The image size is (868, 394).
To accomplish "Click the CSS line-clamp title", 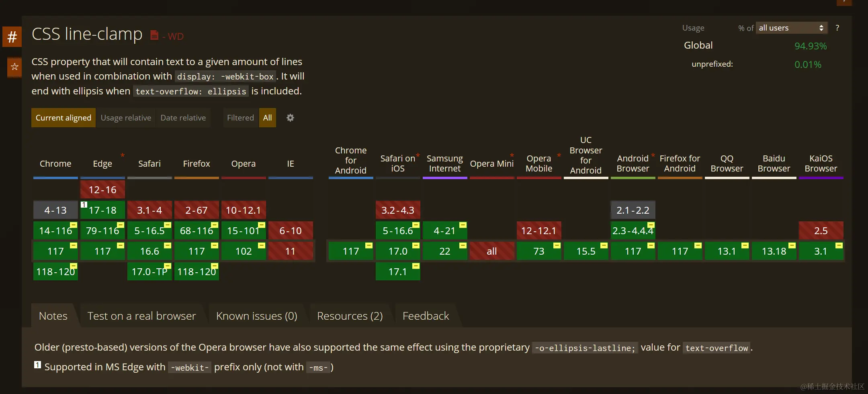I will pyautogui.click(x=87, y=34).
